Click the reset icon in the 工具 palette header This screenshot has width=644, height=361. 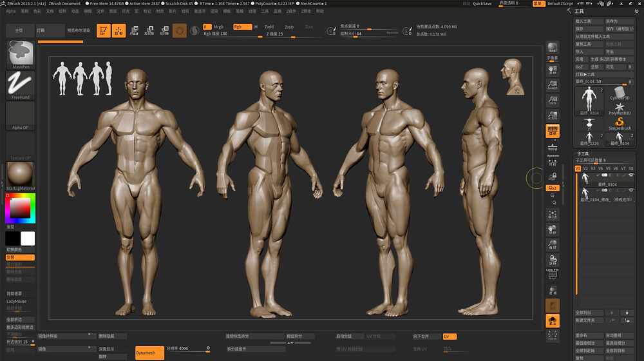tap(637, 11)
